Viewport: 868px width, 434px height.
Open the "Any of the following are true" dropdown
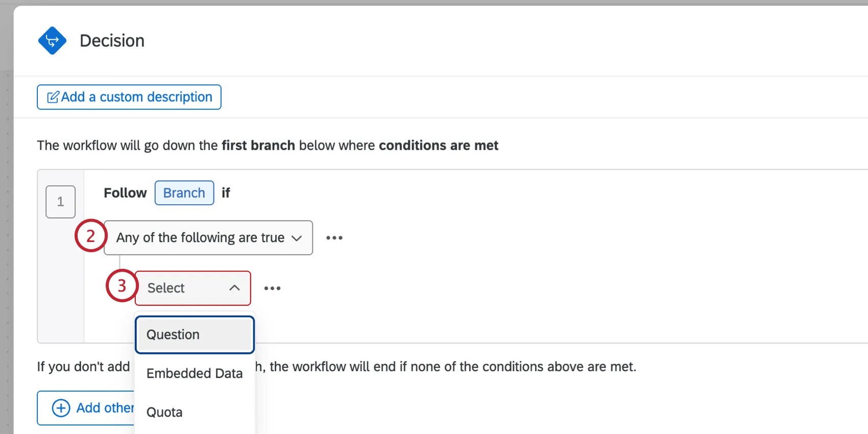208,237
